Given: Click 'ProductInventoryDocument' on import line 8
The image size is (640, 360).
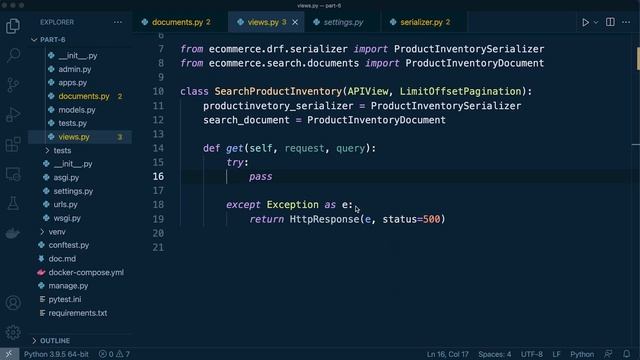Looking at the screenshot, I should (x=474, y=63).
